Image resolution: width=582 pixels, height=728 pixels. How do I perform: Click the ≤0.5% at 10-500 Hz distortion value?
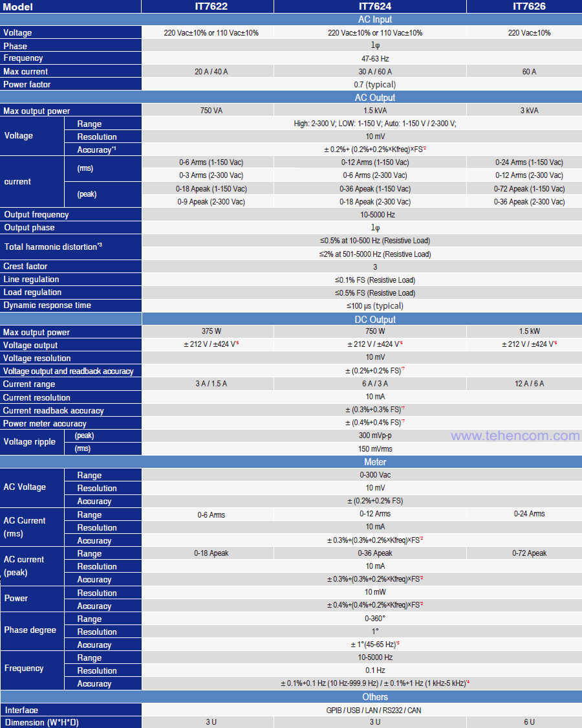pos(375,241)
